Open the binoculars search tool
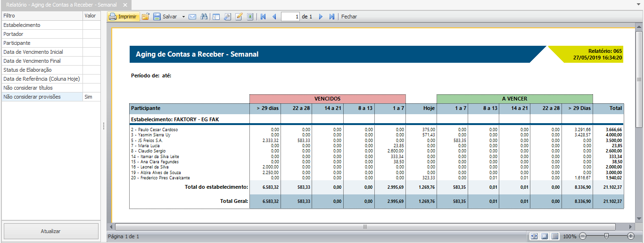This screenshot has width=644, height=243. (x=204, y=17)
